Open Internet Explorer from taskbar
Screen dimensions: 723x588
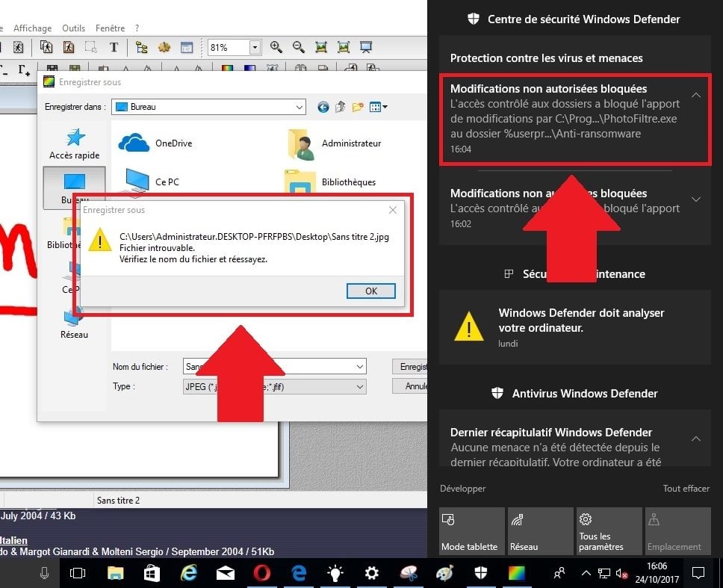pyautogui.click(x=188, y=573)
